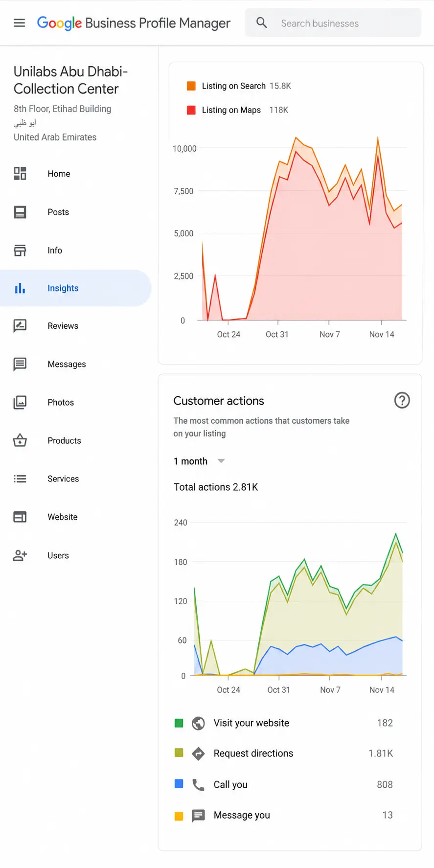The height and width of the screenshot is (868, 434).
Task: Click the Products basket icon
Action: pos(20,440)
